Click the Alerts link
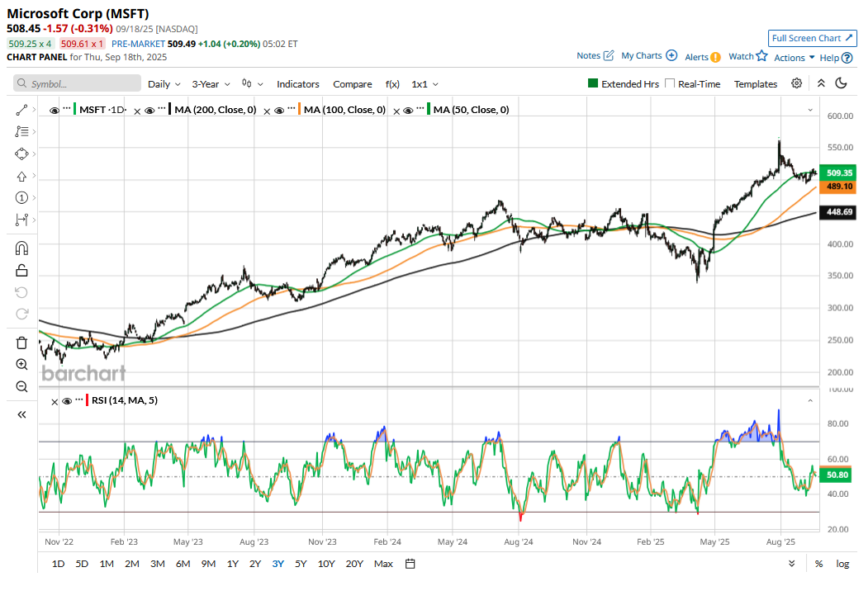The image size is (868, 591). coord(696,57)
